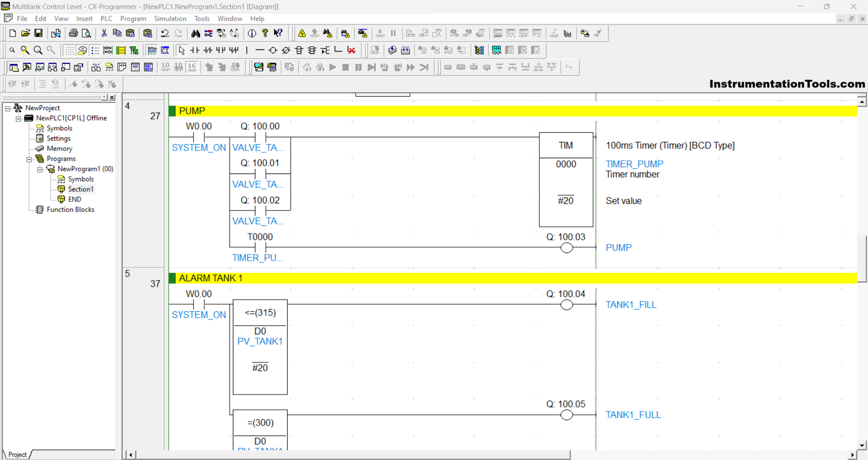Open the PLC menu
868x460 pixels.
pyautogui.click(x=106, y=19)
